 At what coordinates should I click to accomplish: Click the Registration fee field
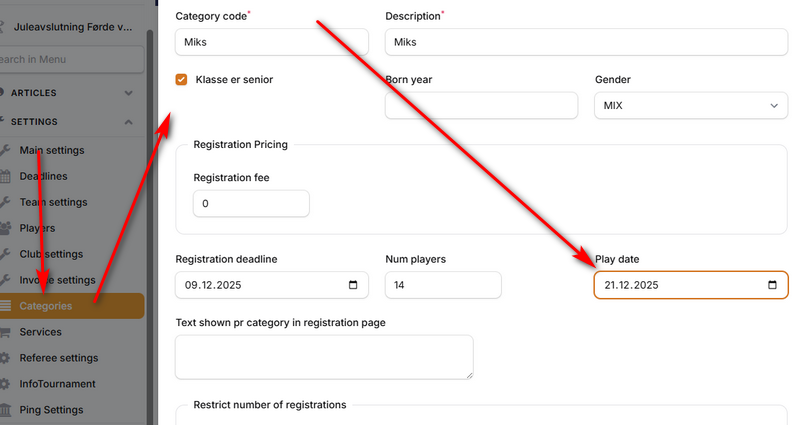pyautogui.click(x=251, y=204)
